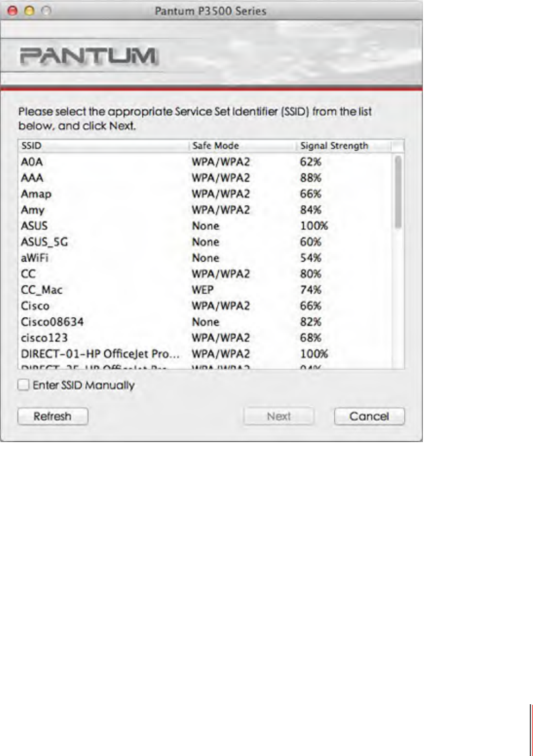This screenshot has height=756, width=533.
Task: Click the Refresh button
Action: click(x=52, y=416)
